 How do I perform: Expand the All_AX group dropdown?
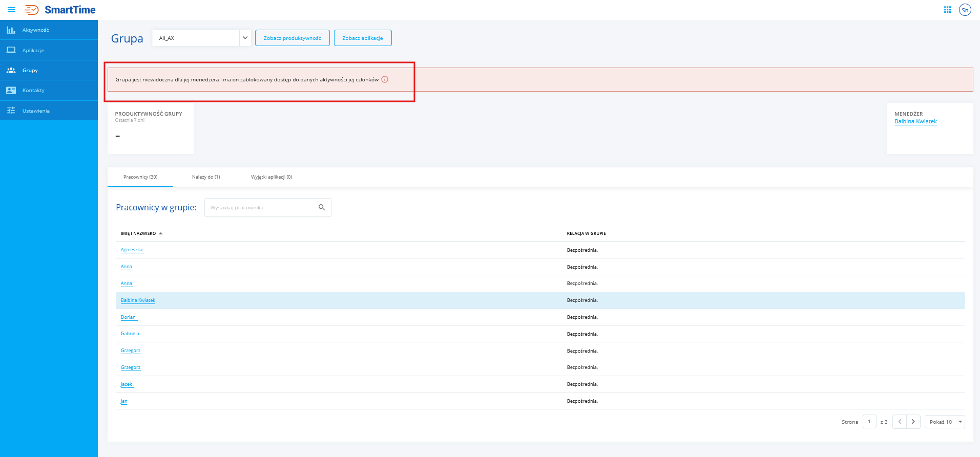pos(245,38)
